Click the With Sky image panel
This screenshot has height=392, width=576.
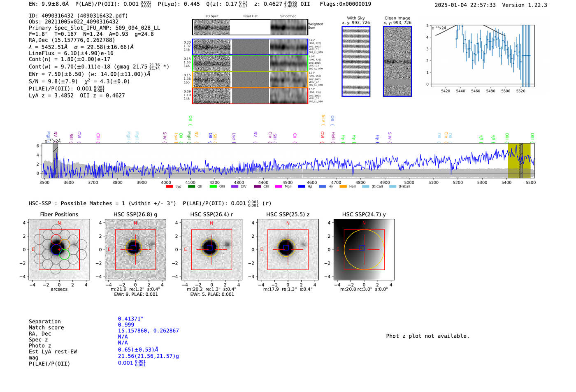pos(356,61)
